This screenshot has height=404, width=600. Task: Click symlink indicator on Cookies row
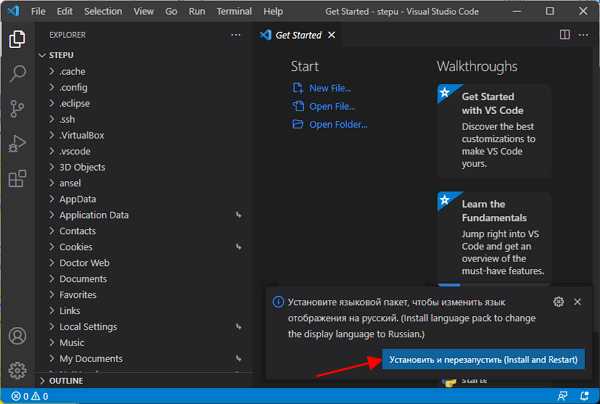tap(238, 247)
